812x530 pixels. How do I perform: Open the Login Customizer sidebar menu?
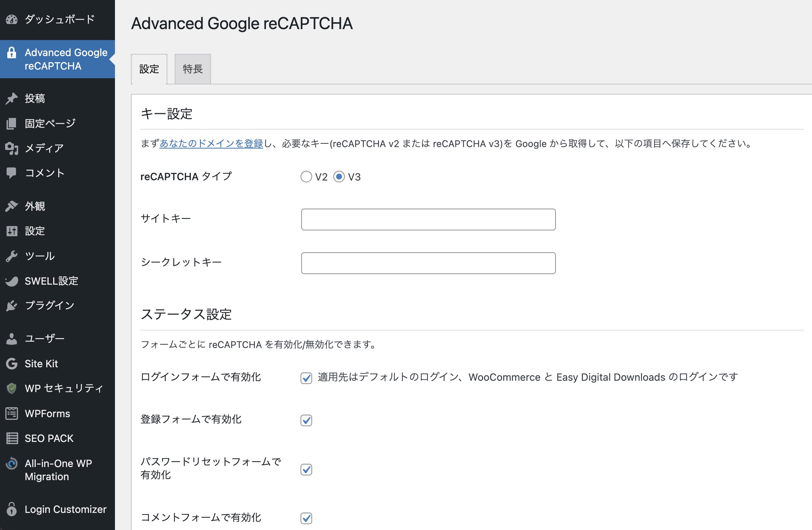(57, 509)
